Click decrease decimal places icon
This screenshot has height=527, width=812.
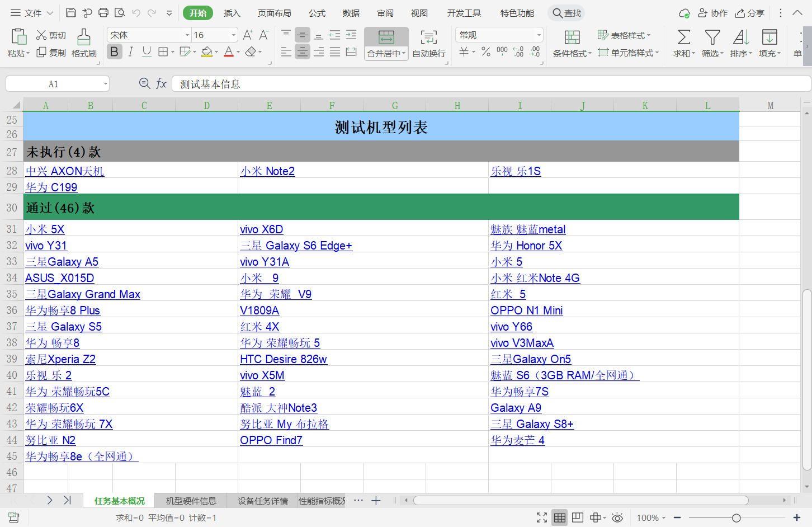click(x=535, y=52)
